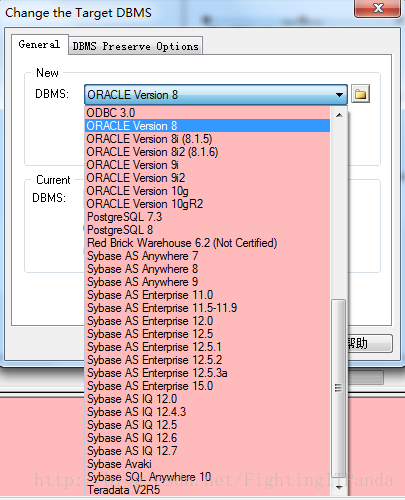Choose ORACLE Version 9i2
The image size is (405, 500).
click(x=207, y=178)
